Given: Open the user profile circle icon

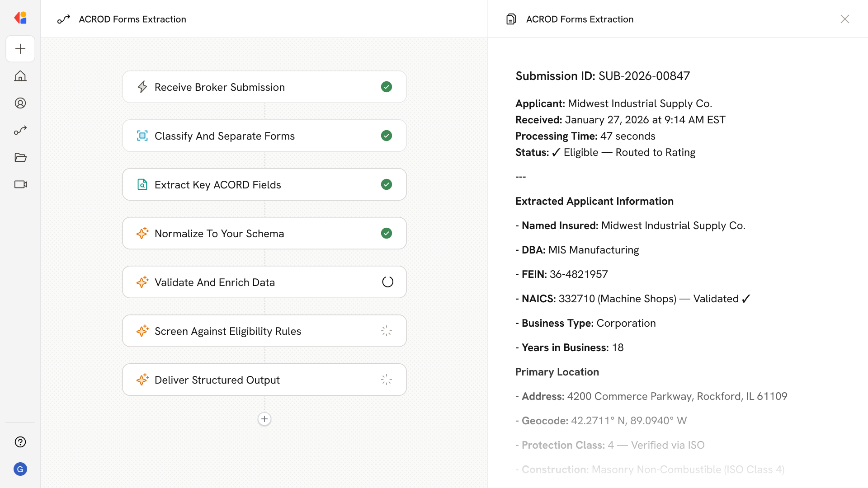Looking at the screenshot, I should (20, 103).
